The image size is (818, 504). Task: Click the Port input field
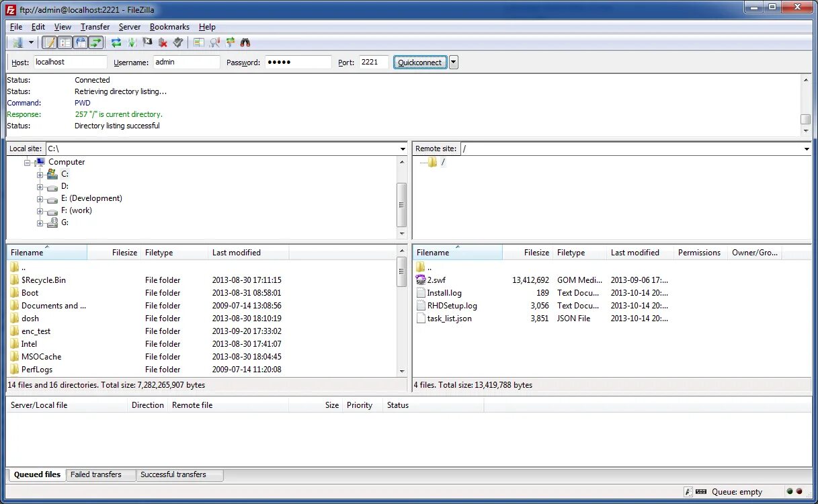click(x=374, y=62)
